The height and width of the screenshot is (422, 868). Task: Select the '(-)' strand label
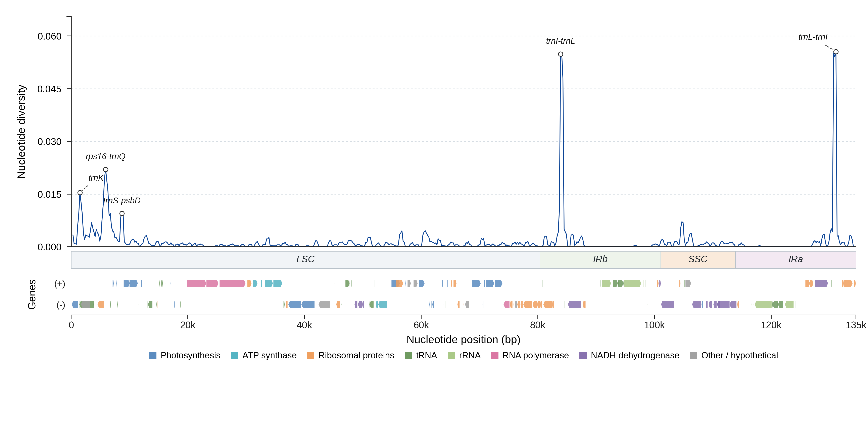tap(61, 305)
